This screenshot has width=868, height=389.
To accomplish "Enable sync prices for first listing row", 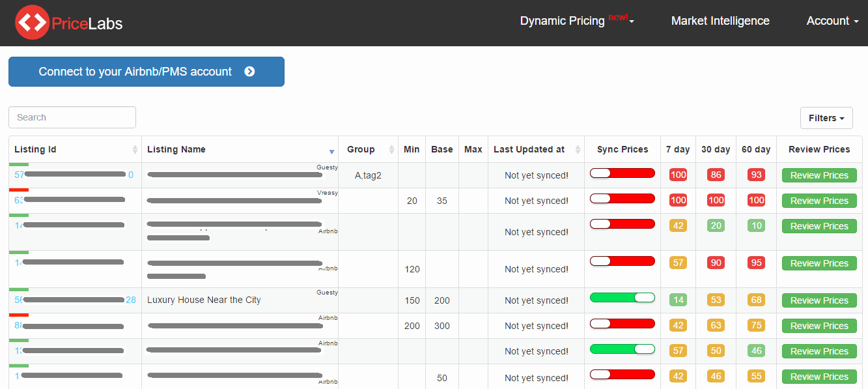I will pos(623,173).
